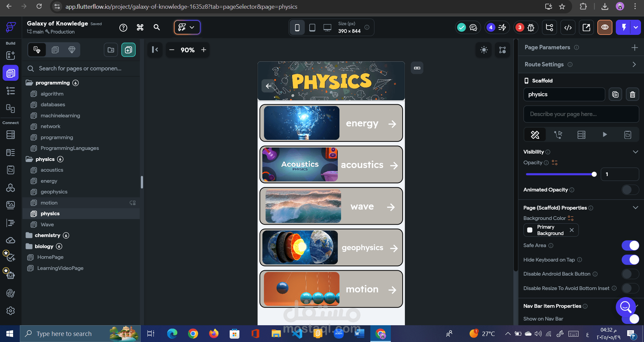Image resolution: width=644 pixels, height=342 pixels.
Task: Expand the chemistry folder
Action: pyautogui.click(x=29, y=235)
